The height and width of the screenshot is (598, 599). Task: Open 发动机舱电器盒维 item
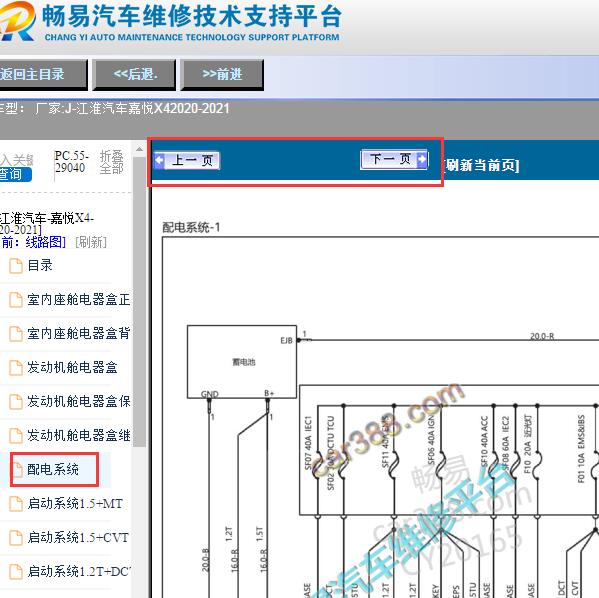pyautogui.click(x=79, y=435)
